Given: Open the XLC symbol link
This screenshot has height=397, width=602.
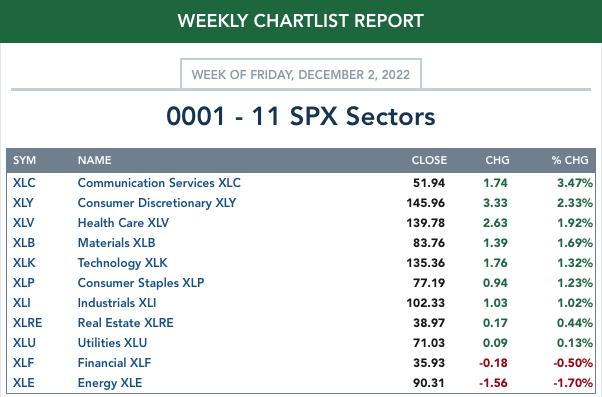Looking at the screenshot, I should (x=24, y=183).
